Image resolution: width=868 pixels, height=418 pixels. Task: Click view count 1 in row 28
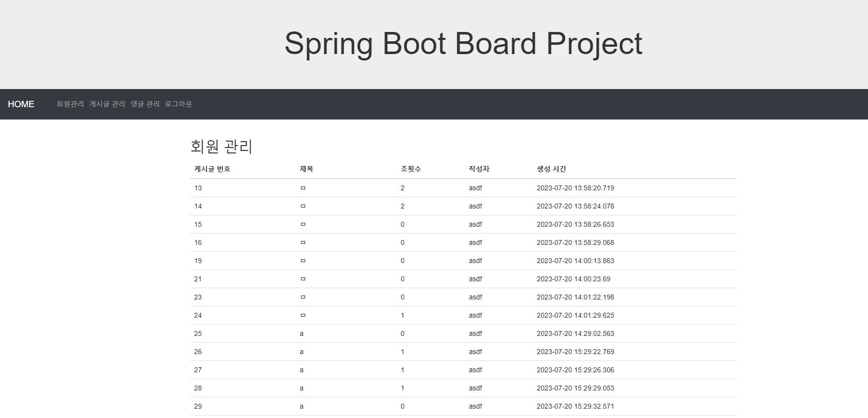[x=403, y=388]
